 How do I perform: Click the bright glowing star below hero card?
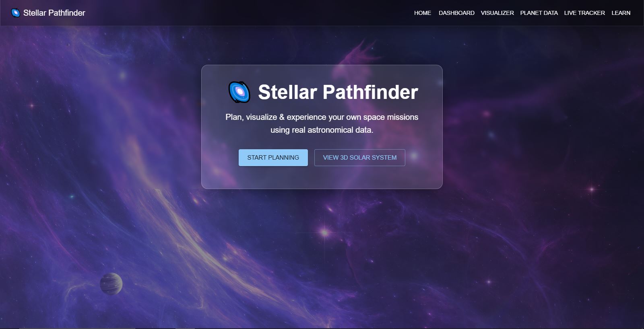(325, 232)
